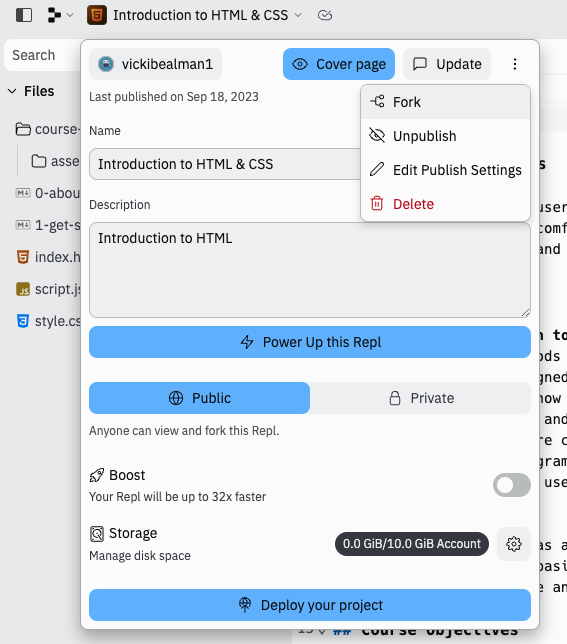Click the Power Up this Repl button
The height and width of the screenshot is (644, 567).
310,342
